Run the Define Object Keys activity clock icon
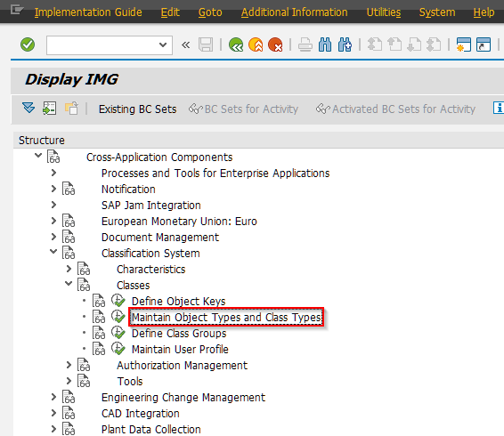The width and height of the screenshot is (504, 436). pyautogui.click(x=118, y=301)
